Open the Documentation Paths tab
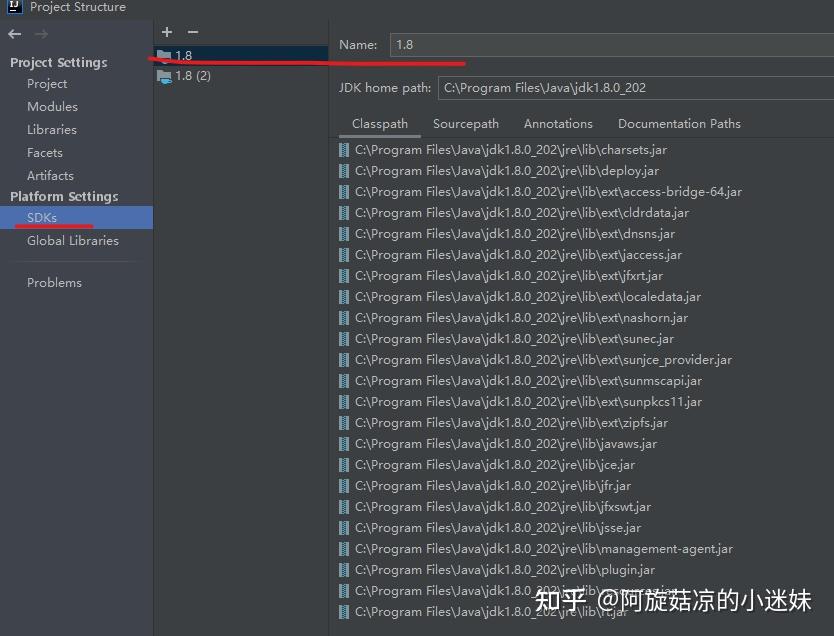Image resolution: width=834 pixels, height=636 pixels. 679,124
